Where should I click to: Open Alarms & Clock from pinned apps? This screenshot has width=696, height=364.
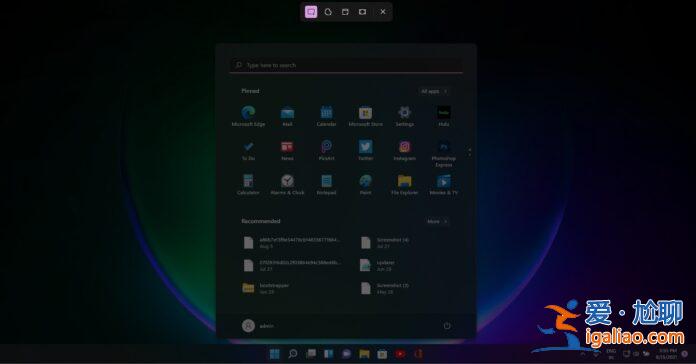click(288, 185)
